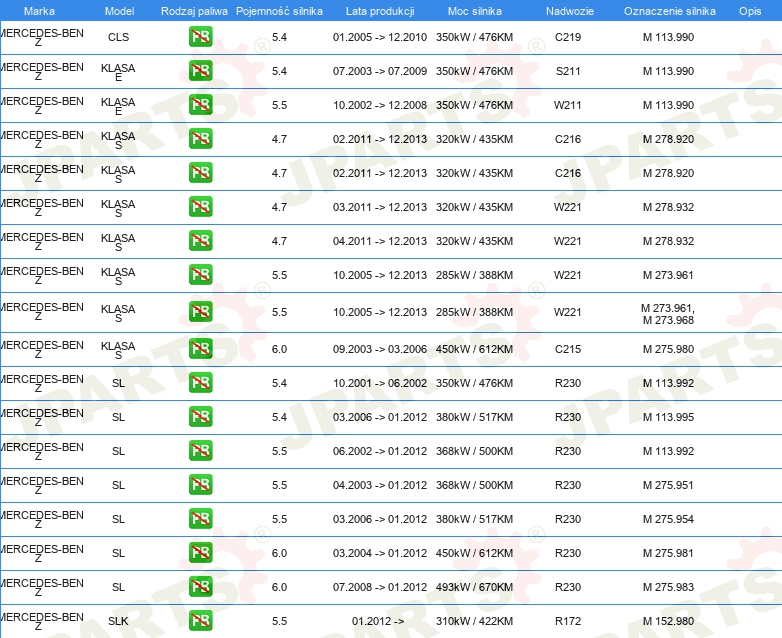Click fuel icon for 493kW SL row
The width and height of the screenshot is (782, 638).
click(200, 587)
